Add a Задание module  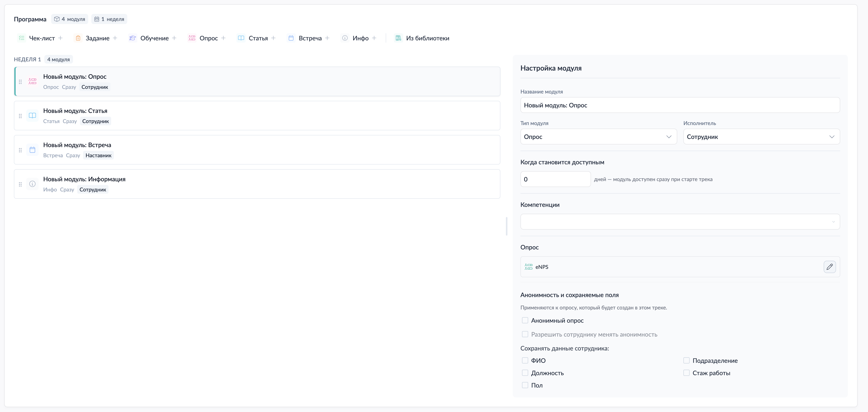[96, 38]
